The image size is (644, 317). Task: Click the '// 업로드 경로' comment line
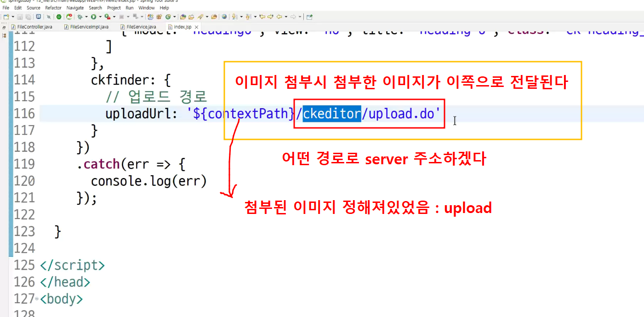click(x=156, y=97)
